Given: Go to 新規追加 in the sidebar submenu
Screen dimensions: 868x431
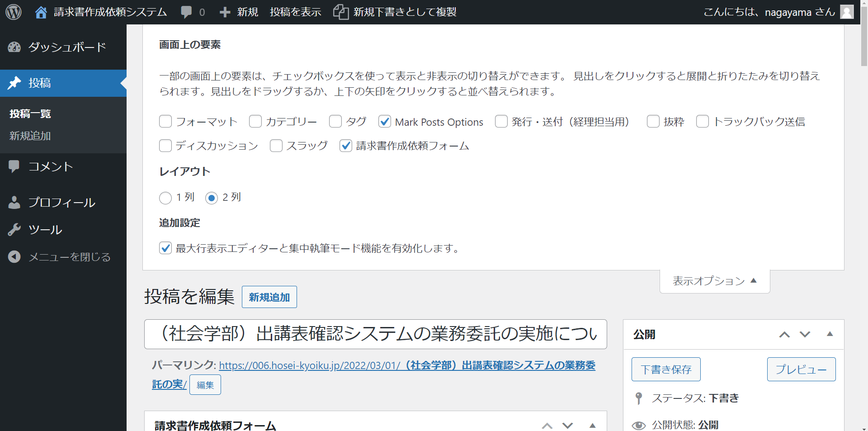Looking at the screenshot, I should pos(30,136).
